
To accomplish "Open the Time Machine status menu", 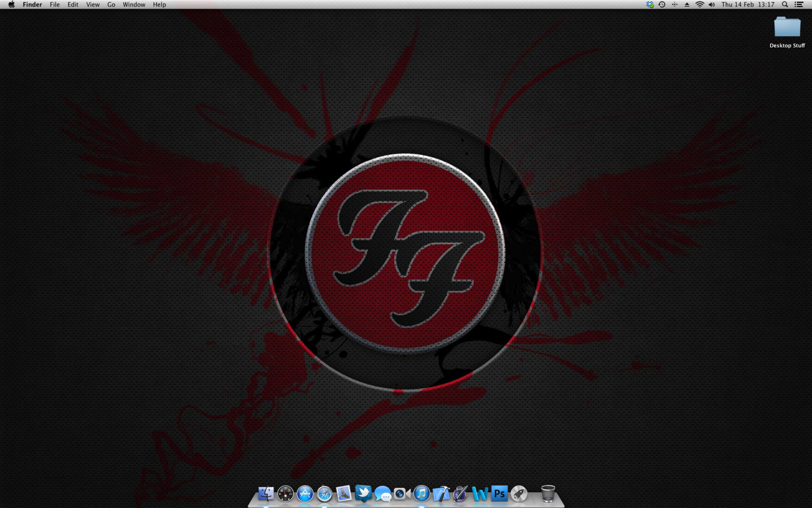I will 662,5.
